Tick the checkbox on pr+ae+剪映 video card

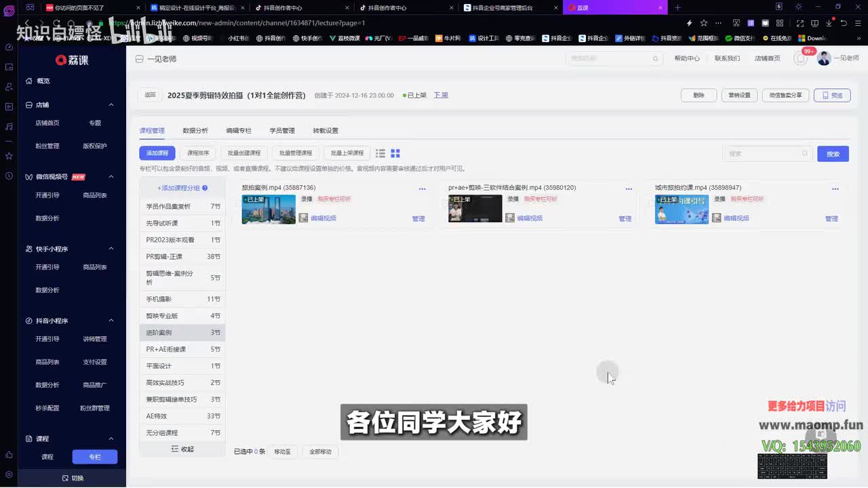pyautogui.click(x=446, y=203)
